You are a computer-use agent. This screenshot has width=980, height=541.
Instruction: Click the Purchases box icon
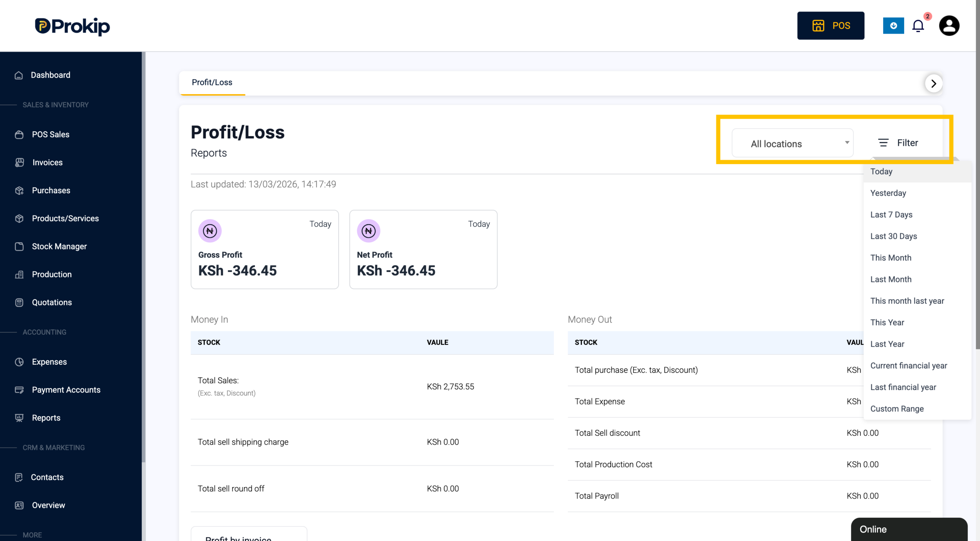(x=19, y=191)
